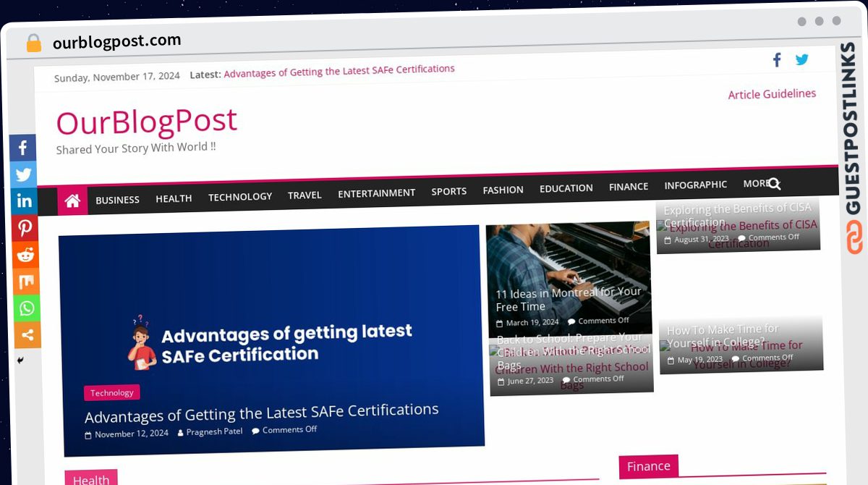Click the Technology category badge
Screen dimensions: 868x485
click(x=112, y=392)
